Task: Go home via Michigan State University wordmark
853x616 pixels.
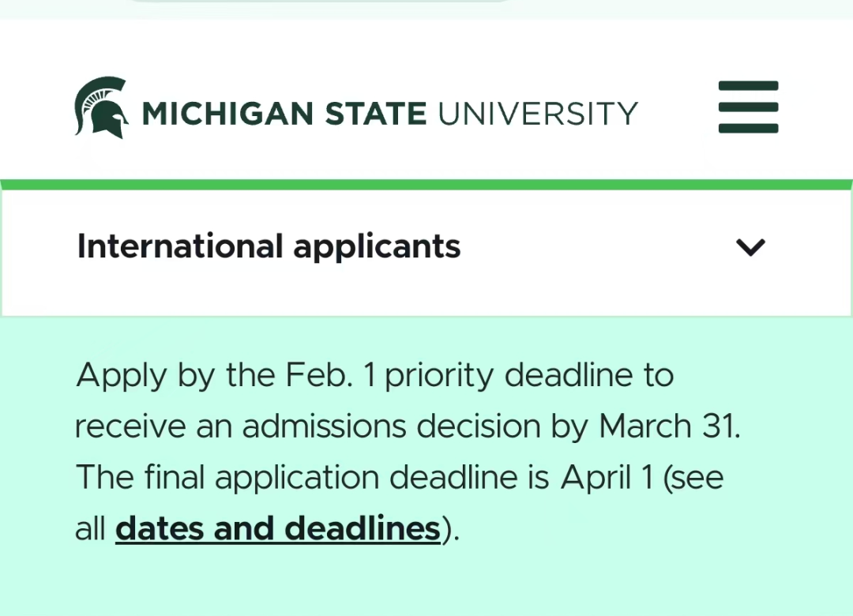Action: pos(389,113)
